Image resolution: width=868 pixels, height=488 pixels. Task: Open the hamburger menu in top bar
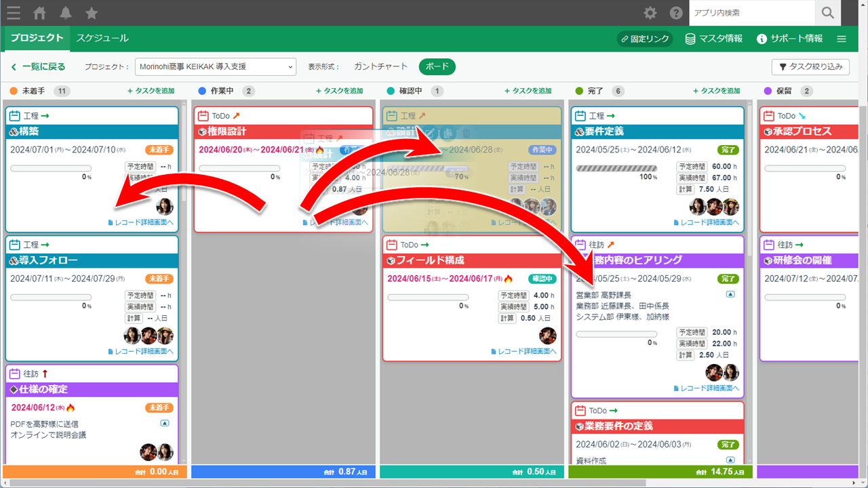tap(13, 13)
